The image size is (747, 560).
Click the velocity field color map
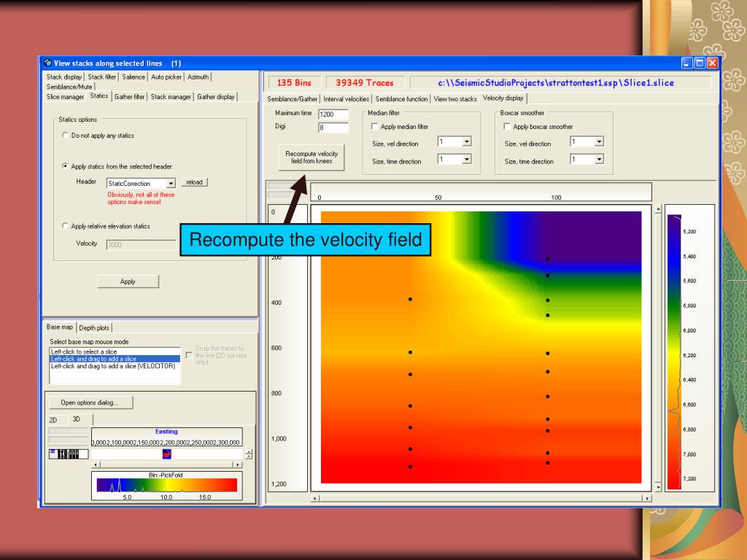pos(481,347)
